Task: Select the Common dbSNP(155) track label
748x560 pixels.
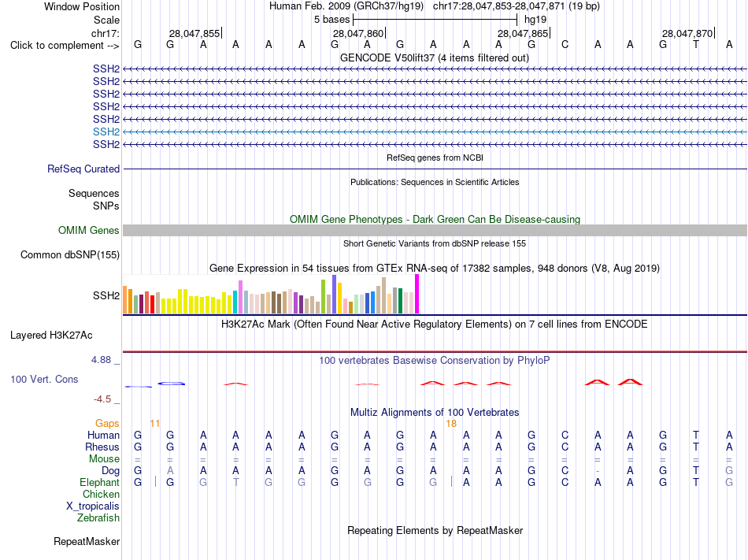Action: pyautogui.click(x=70, y=254)
